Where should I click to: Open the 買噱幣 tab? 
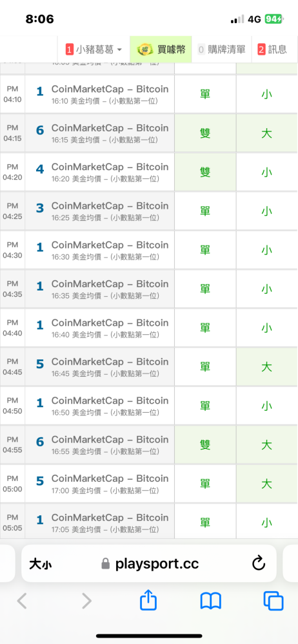161,50
